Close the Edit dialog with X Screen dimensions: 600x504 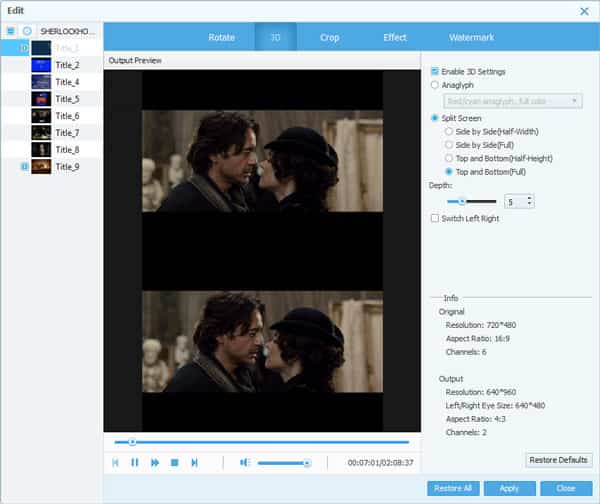(584, 11)
